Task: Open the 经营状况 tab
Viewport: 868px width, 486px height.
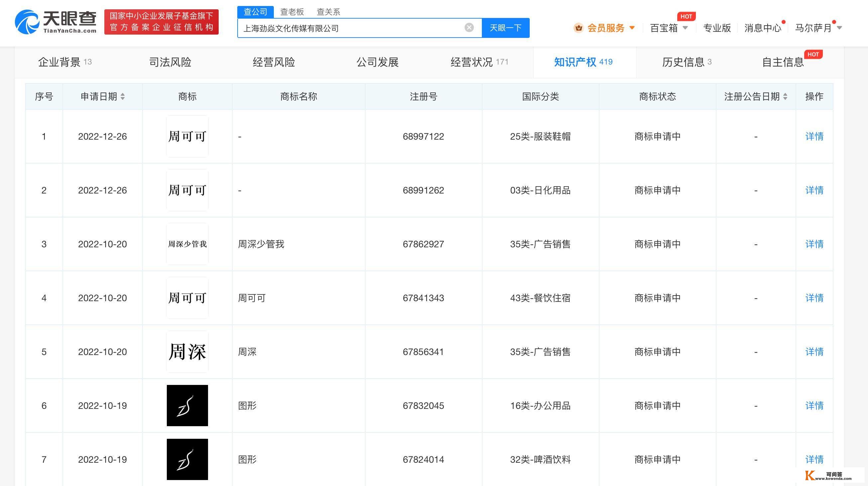Action: pyautogui.click(x=479, y=62)
